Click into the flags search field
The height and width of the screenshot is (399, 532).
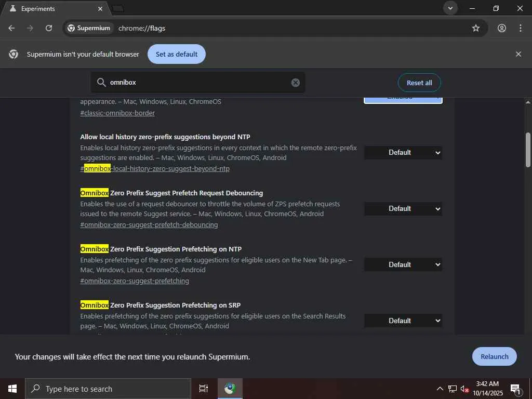tap(198, 83)
